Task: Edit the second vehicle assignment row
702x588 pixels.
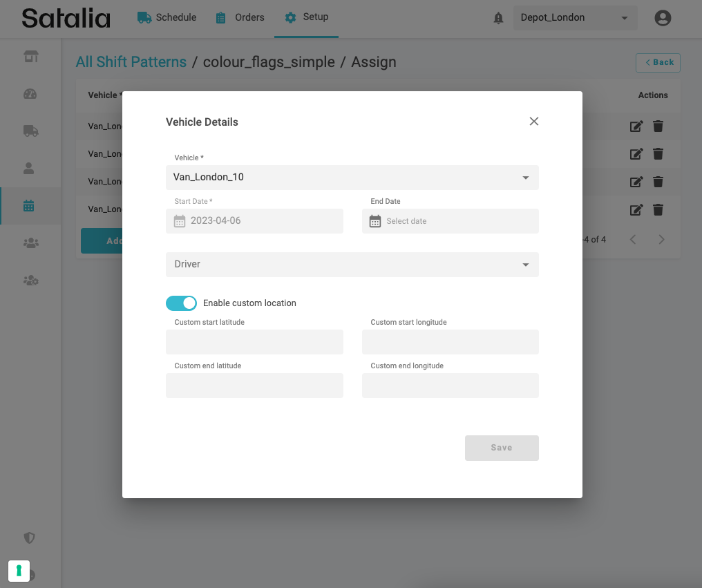Action: 636,154
